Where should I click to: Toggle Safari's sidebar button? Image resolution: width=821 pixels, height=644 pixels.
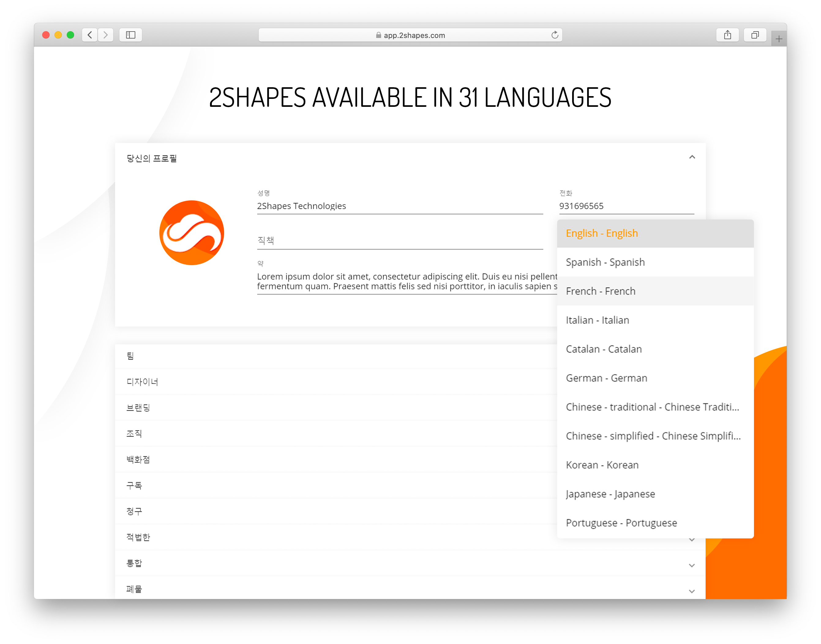point(130,35)
